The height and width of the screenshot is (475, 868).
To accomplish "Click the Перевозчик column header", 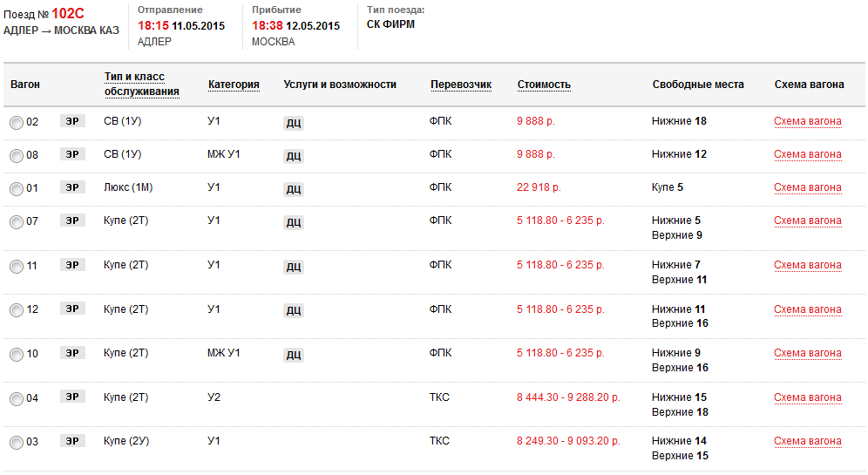I will [x=461, y=85].
